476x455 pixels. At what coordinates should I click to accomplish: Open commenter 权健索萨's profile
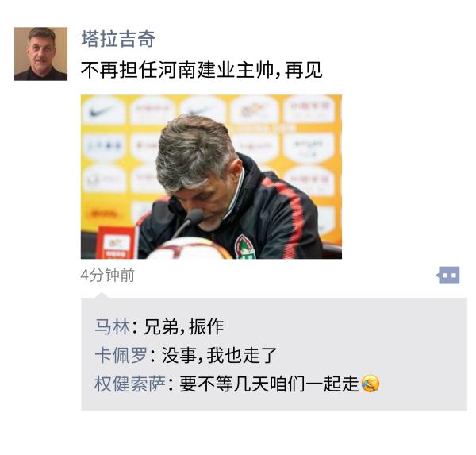[x=129, y=384]
